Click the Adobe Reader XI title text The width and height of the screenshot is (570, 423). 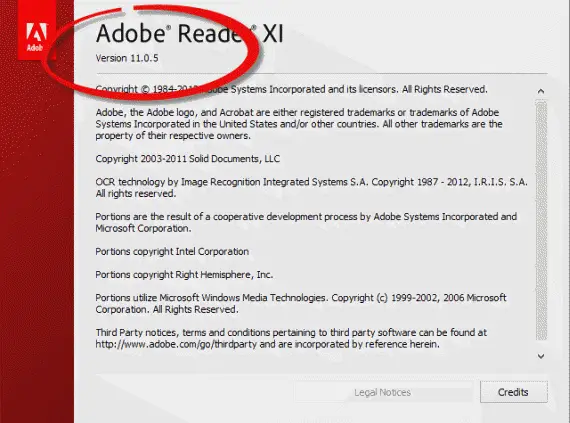pyautogui.click(x=189, y=33)
